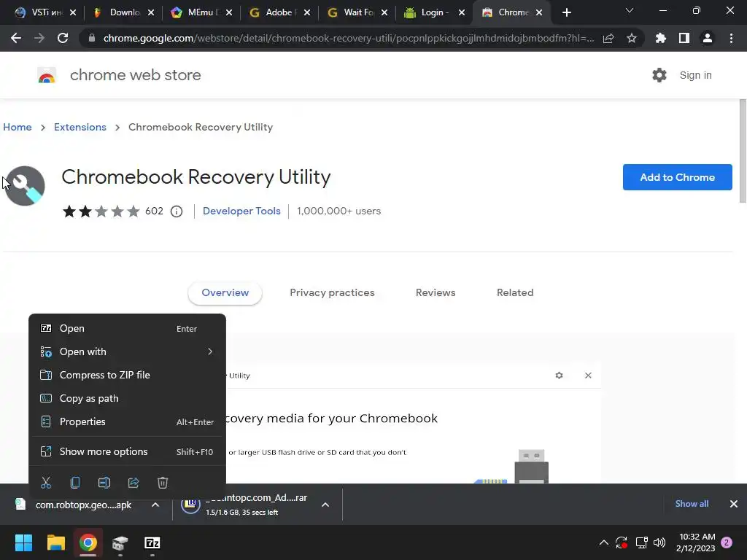Click the rating info icon next to 602

pos(177,211)
